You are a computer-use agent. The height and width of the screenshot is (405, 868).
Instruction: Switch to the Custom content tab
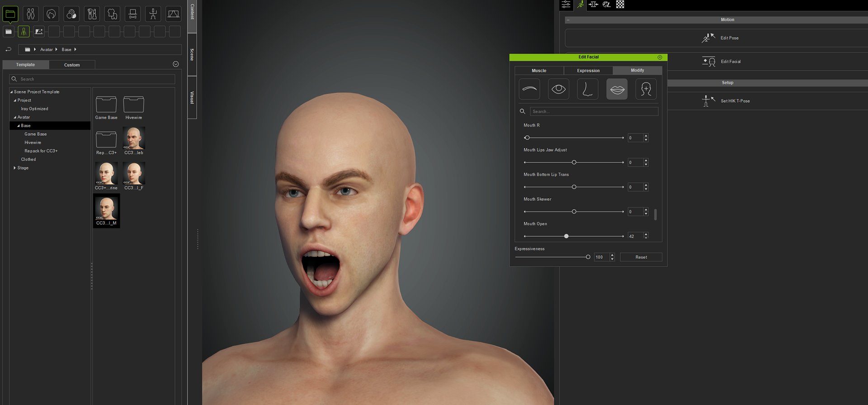point(72,65)
